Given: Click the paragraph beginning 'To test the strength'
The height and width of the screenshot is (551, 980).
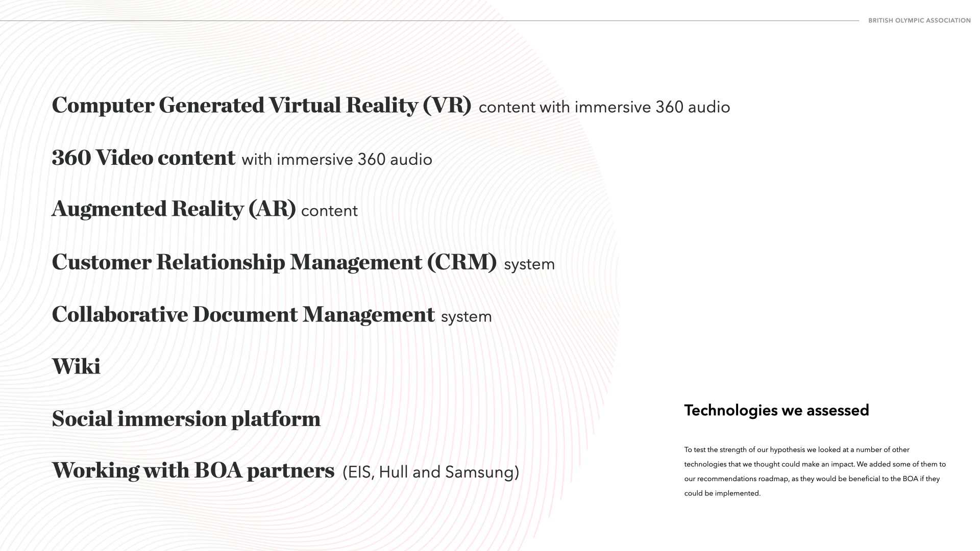Looking at the screenshot, I should click(815, 471).
